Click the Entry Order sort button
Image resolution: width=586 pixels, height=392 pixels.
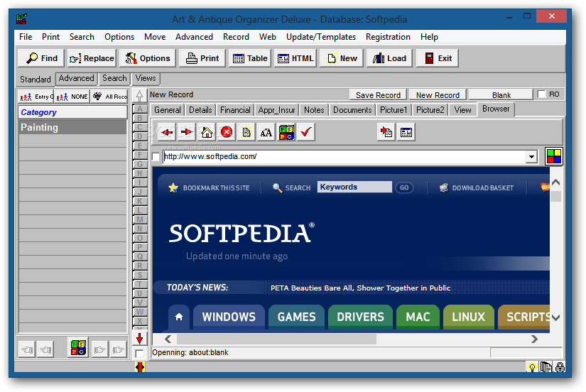[x=36, y=97]
